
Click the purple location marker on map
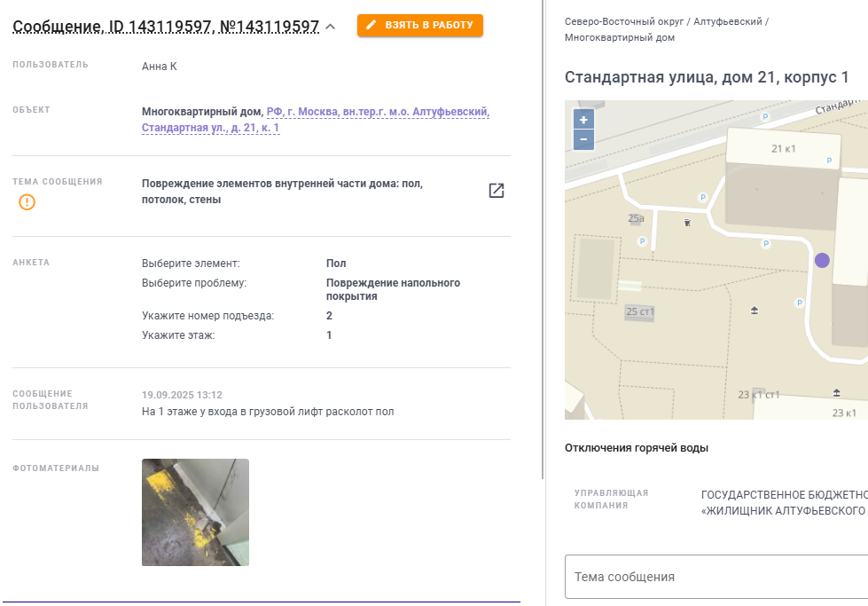822,260
